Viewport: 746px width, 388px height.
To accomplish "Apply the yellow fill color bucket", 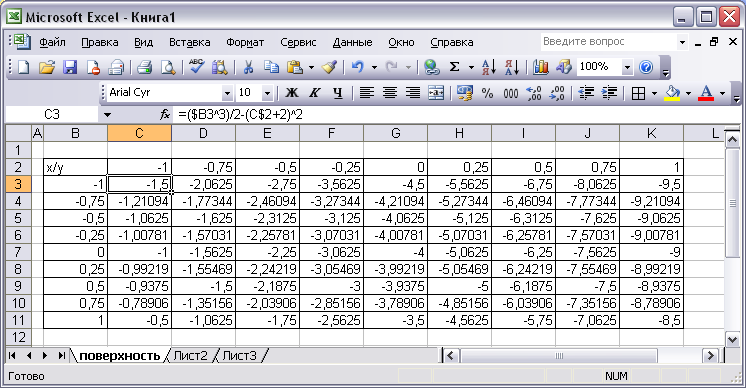I will click(x=672, y=93).
